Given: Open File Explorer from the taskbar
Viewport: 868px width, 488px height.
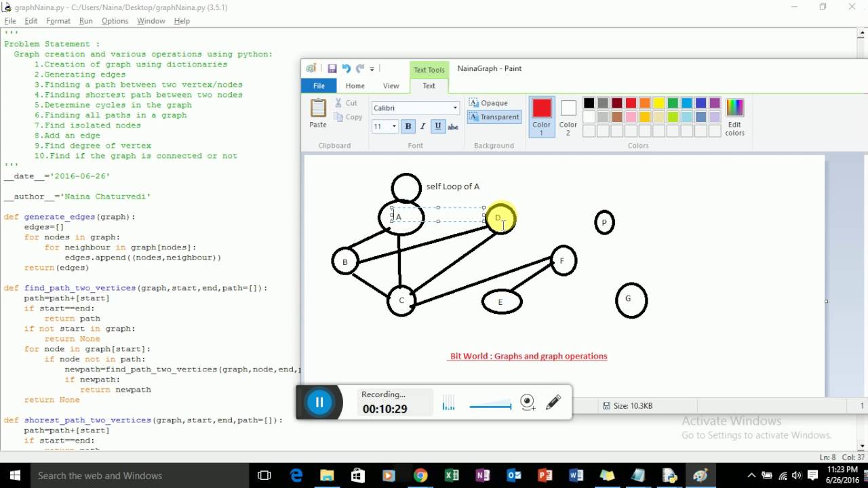Looking at the screenshot, I should click(327, 475).
